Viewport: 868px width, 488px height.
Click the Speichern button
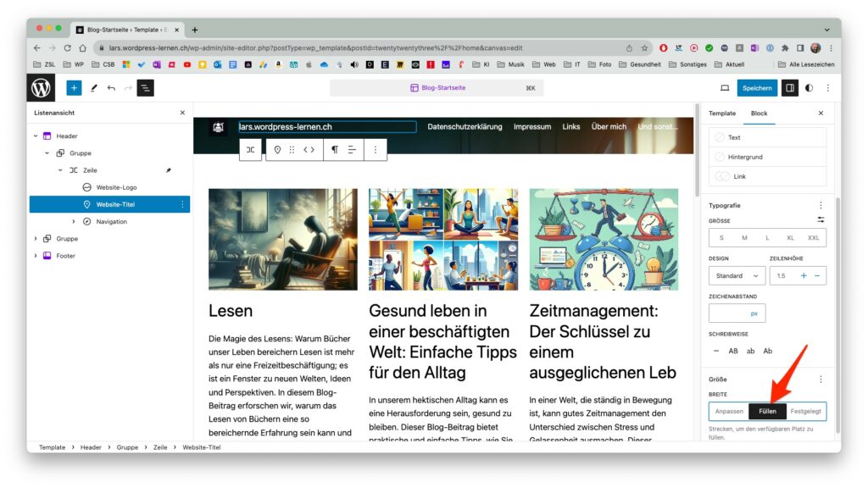pos(757,88)
